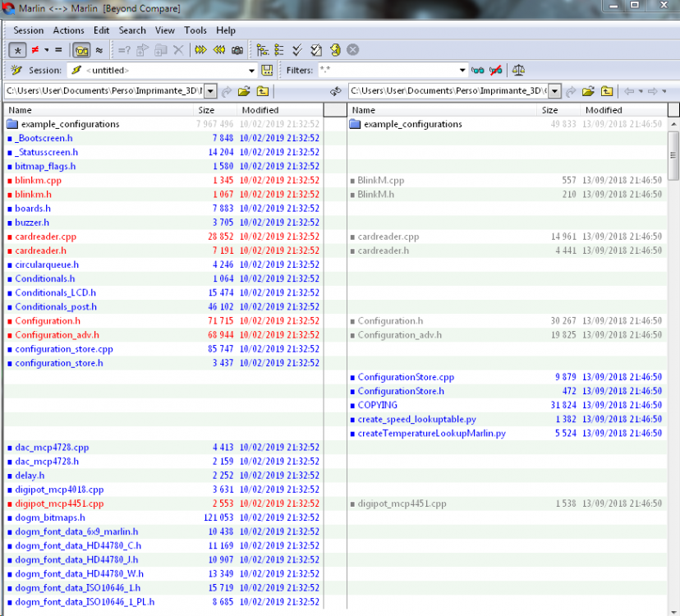This screenshot has height=616, width=680.
Task: Click the Session Settings scales icon
Action: coord(518,71)
